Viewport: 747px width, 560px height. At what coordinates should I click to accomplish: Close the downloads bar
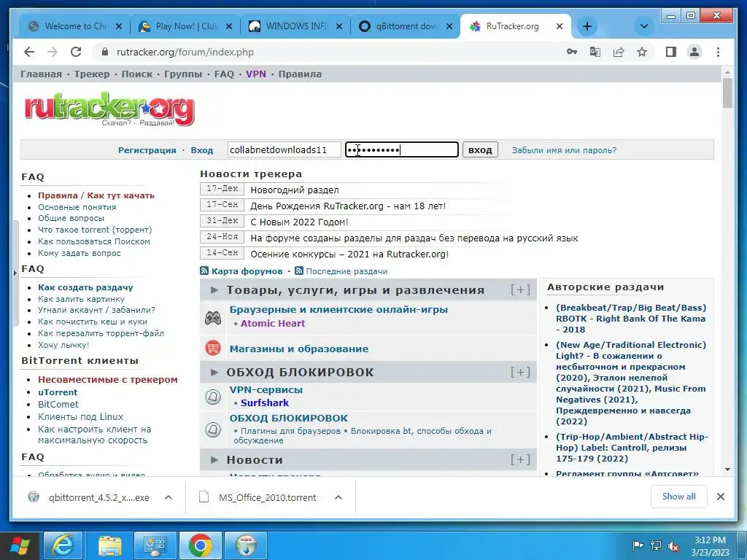(x=720, y=497)
